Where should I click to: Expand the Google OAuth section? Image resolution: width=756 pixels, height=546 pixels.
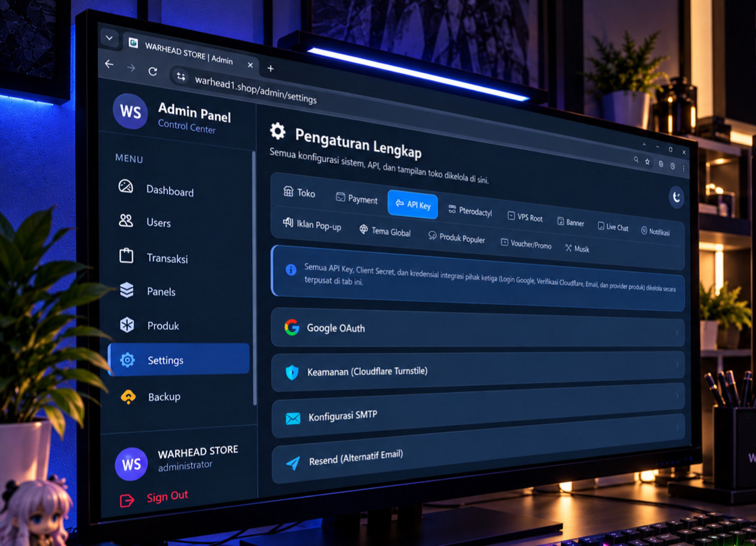[478, 329]
